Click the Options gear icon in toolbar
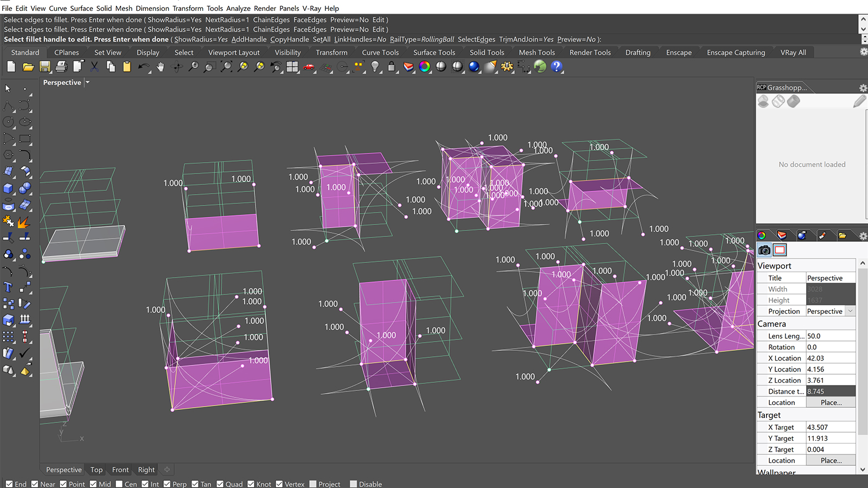This screenshot has height=488, width=868. click(x=507, y=67)
